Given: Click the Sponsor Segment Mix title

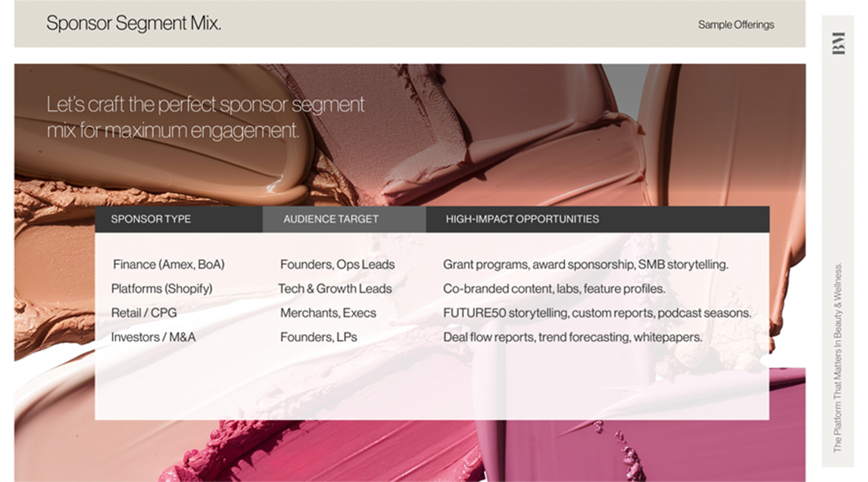Looking at the screenshot, I should click(134, 23).
